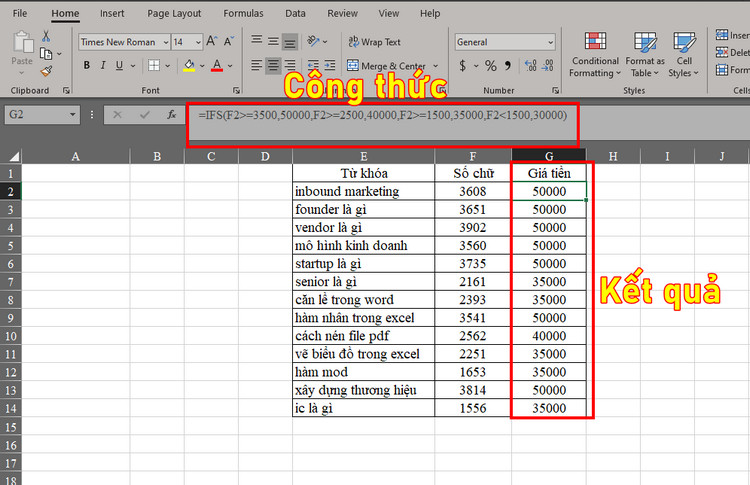This screenshot has height=485, width=750.
Task: Switch to the Data tab
Action: tap(295, 13)
